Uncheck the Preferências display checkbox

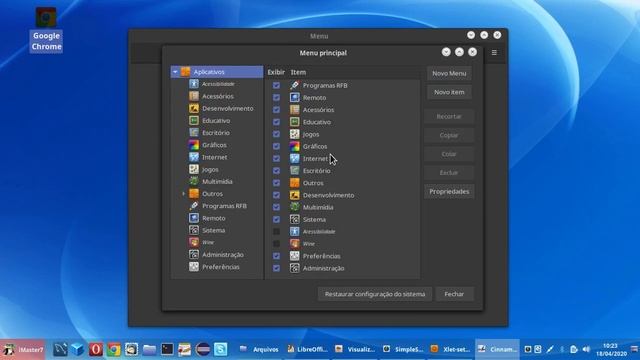(x=276, y=256)
